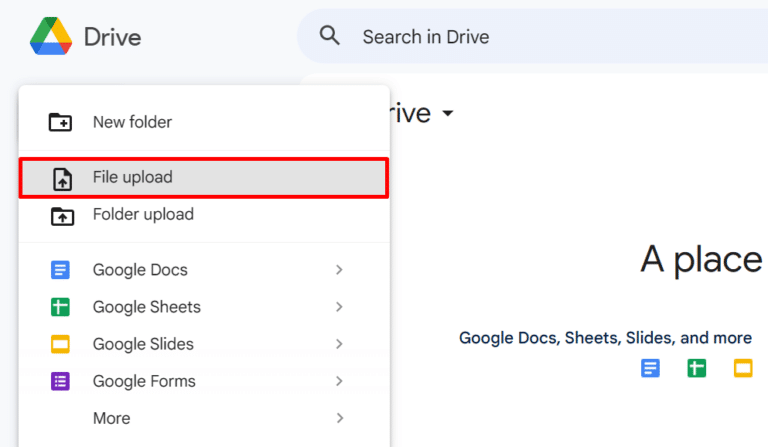Click the magnifying glass search icon
The image size is (768, 447).
tap(330, 37)
